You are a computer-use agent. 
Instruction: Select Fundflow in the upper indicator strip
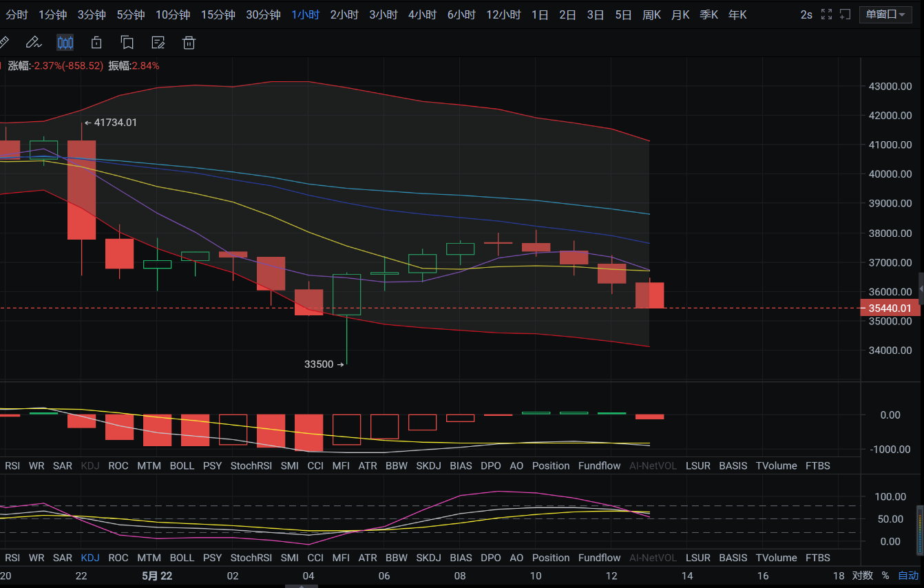pyautogui.click(x=600, y=465)
